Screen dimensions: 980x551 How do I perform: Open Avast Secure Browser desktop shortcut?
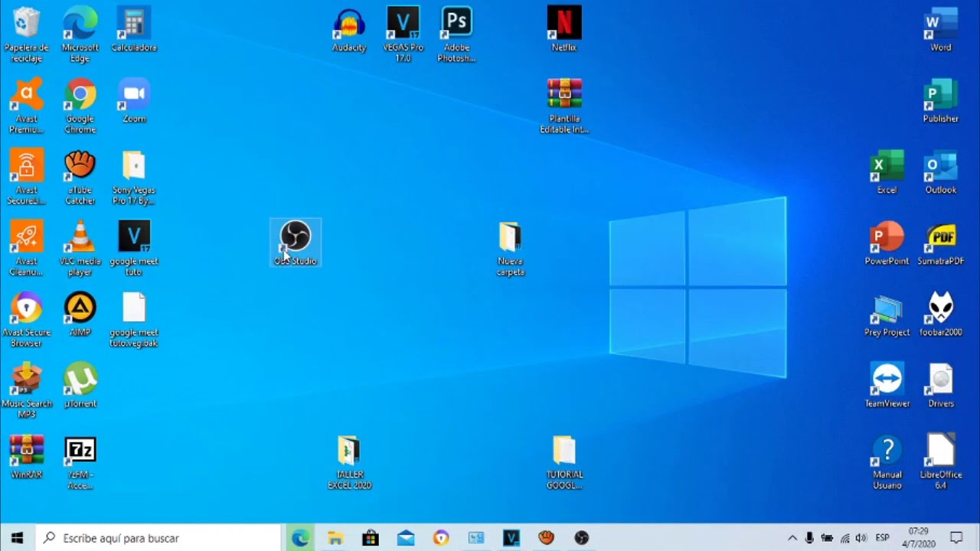point(26,319)
